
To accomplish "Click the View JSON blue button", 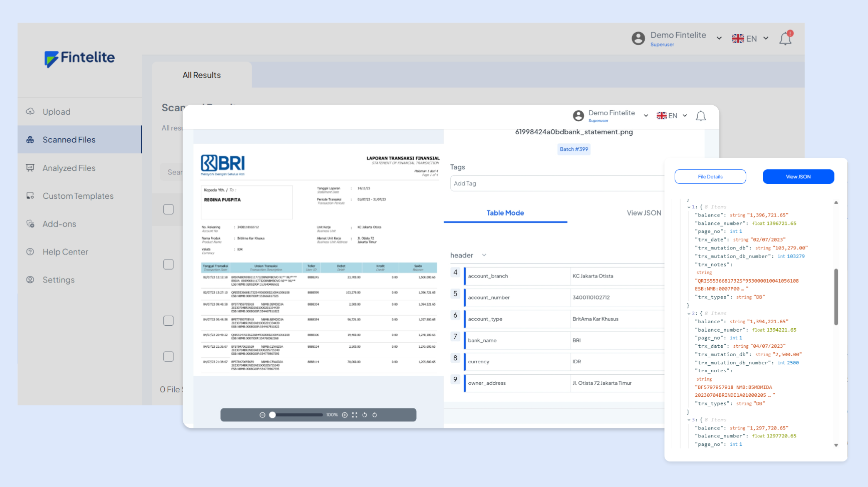I will (798, 177).
